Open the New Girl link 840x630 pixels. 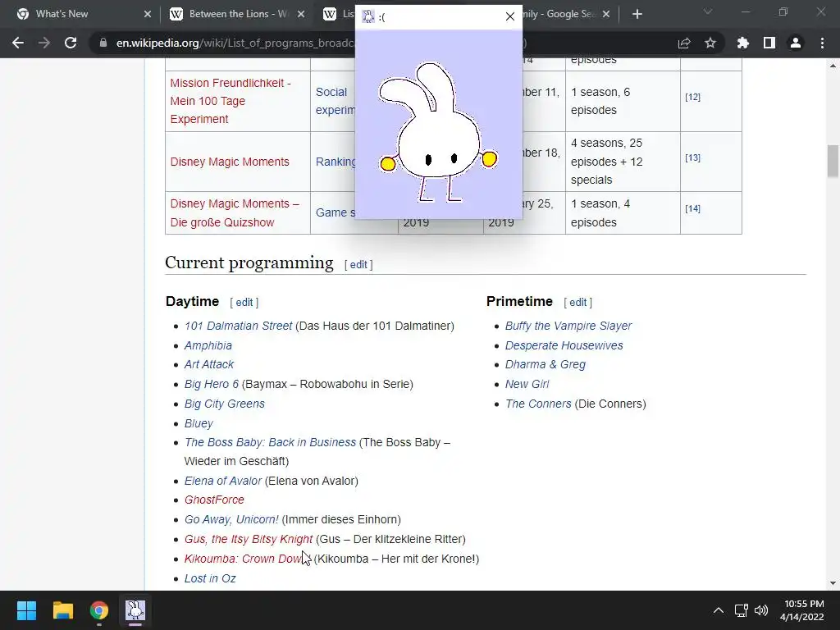coord(527,384)
